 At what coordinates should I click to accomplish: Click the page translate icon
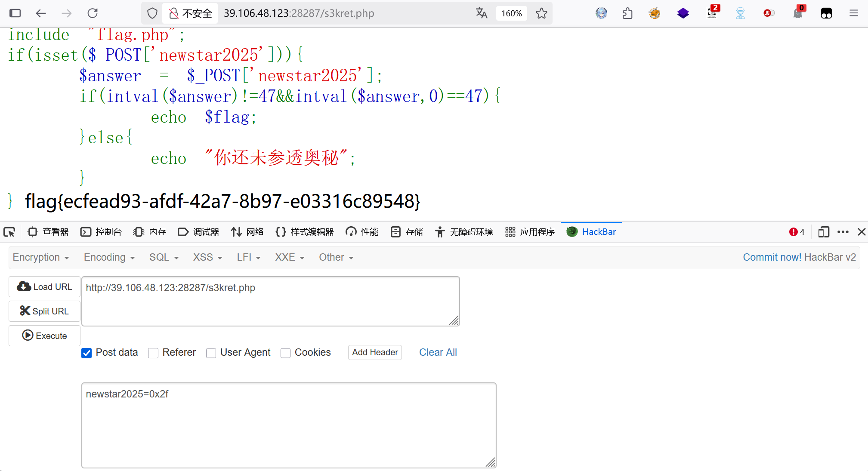[x=482, y=13]
